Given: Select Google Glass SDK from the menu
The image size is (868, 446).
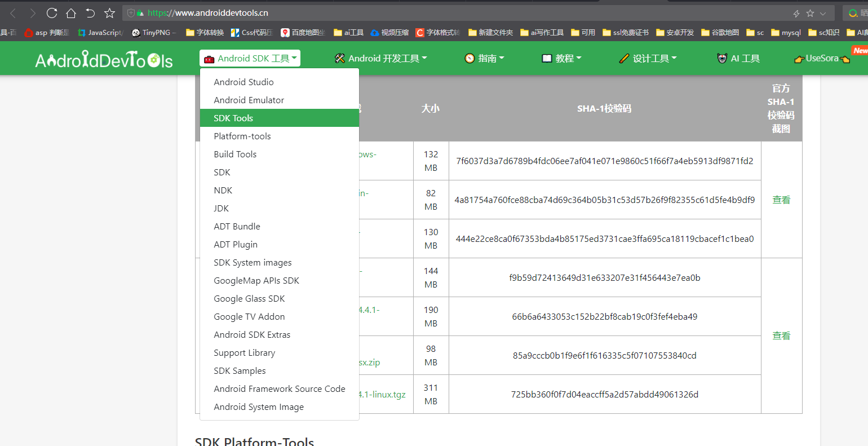Looking at the screenshot, I should point(280,298).
